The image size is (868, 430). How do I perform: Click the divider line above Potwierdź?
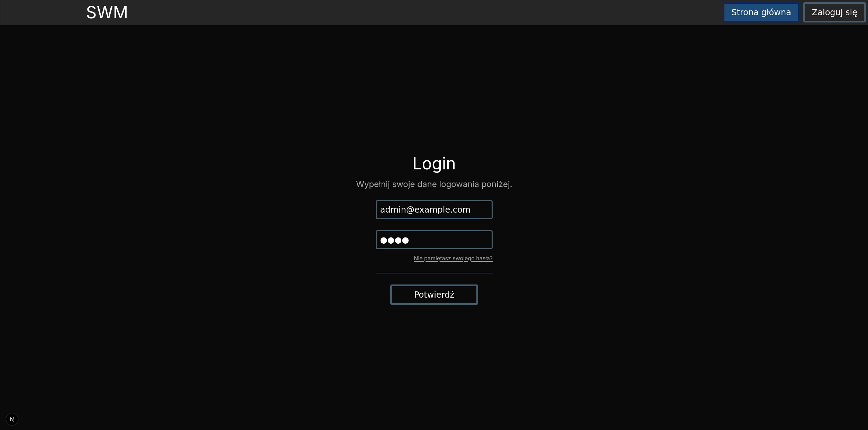point(434,273)
